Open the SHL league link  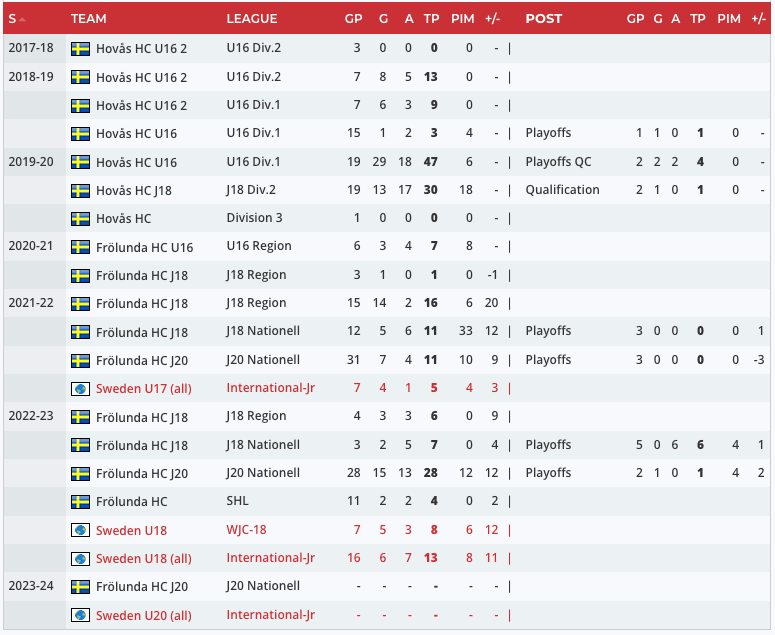pyautogui.click(x=238, y=502)
